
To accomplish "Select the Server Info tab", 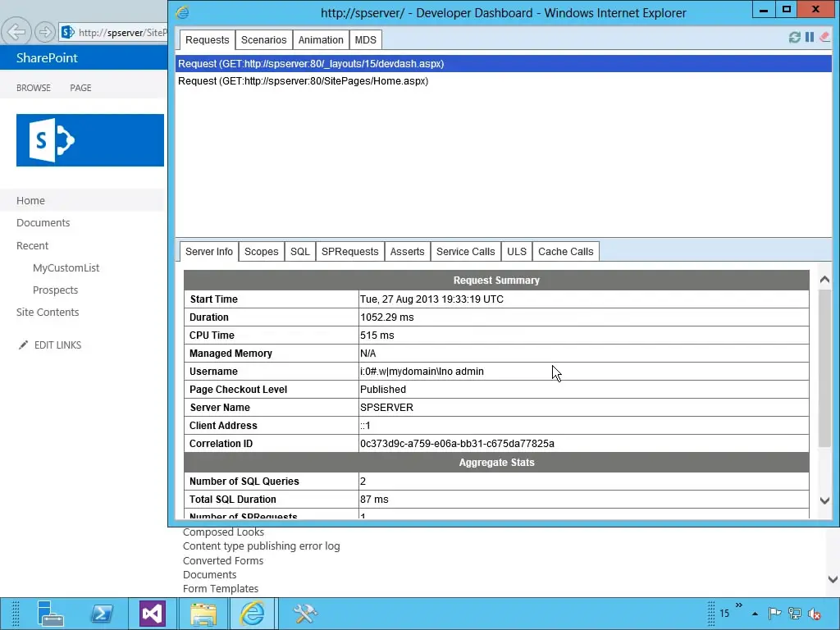I will point(209,252).
